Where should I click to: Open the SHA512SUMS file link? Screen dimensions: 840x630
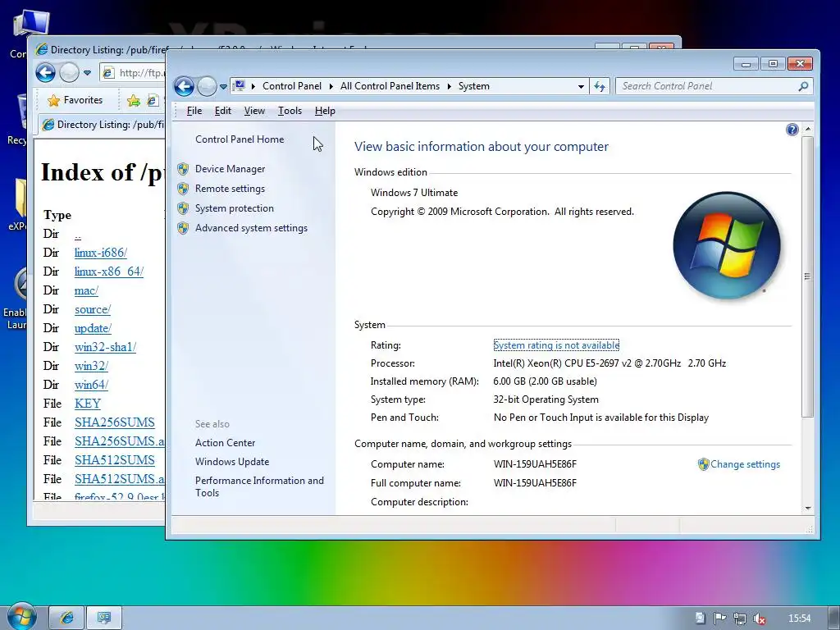point(115,460)
